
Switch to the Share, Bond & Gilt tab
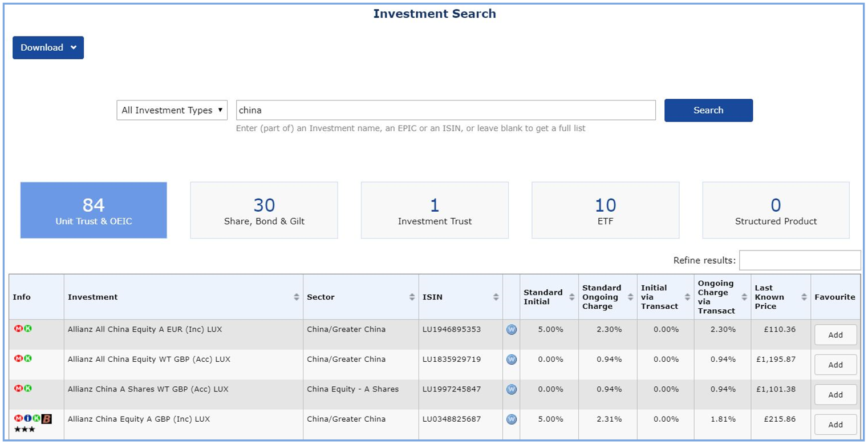click(264, 210)
